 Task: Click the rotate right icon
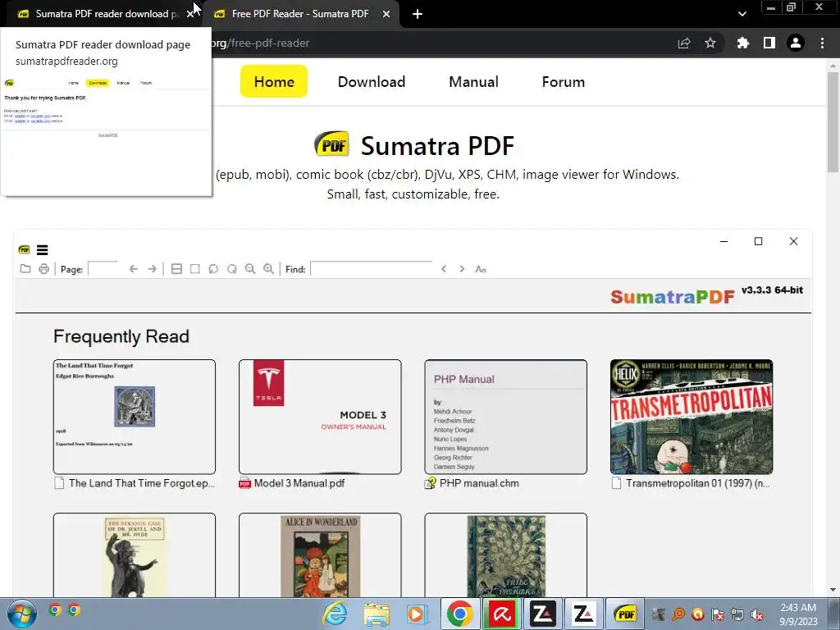coord(232,269)
